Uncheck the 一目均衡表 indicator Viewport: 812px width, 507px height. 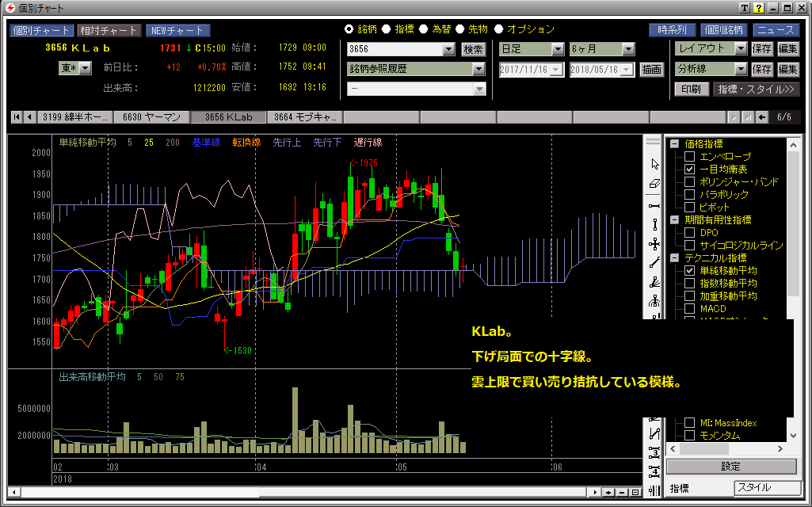coord(689,170)
